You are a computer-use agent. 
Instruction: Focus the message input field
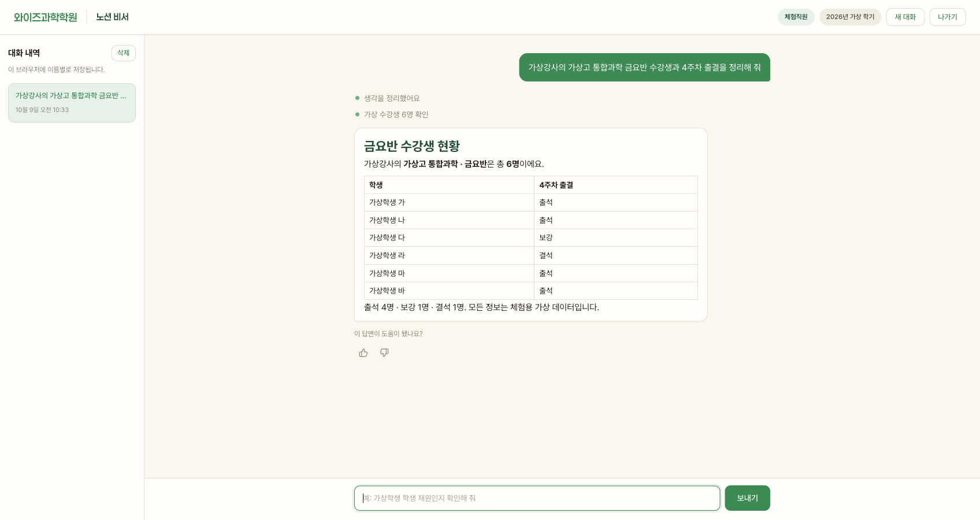[537, 498]
